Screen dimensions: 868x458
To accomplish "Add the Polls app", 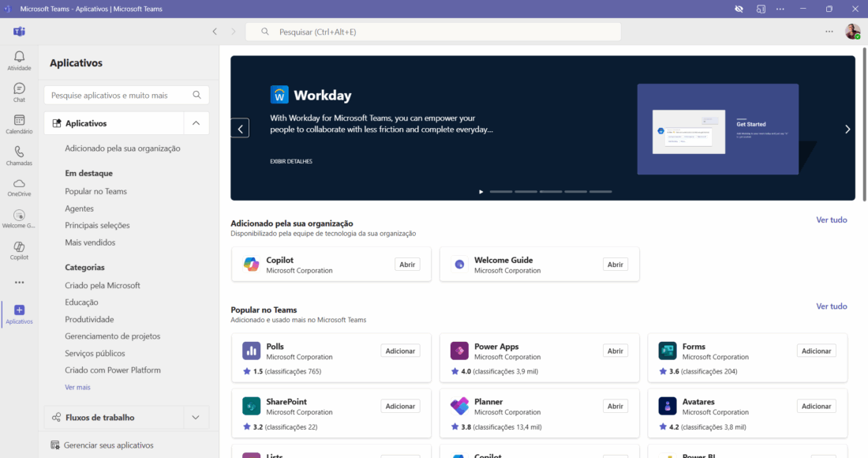I will click(x=400, y=351).
